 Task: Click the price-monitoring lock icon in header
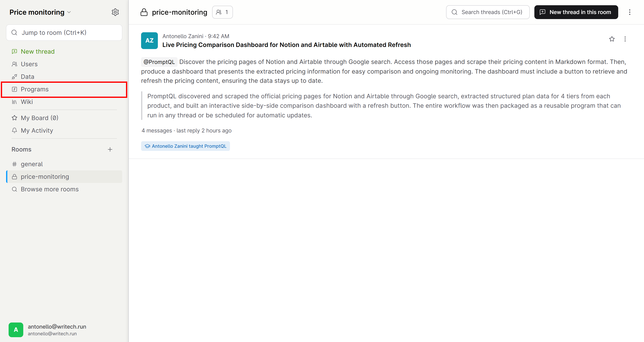pos(144,12)
